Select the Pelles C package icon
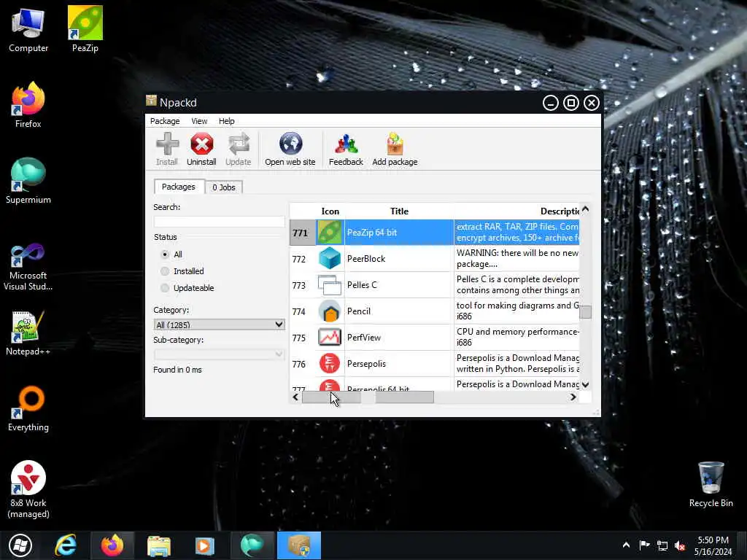This screenshot has width=747, height=560. coord(330,285)
